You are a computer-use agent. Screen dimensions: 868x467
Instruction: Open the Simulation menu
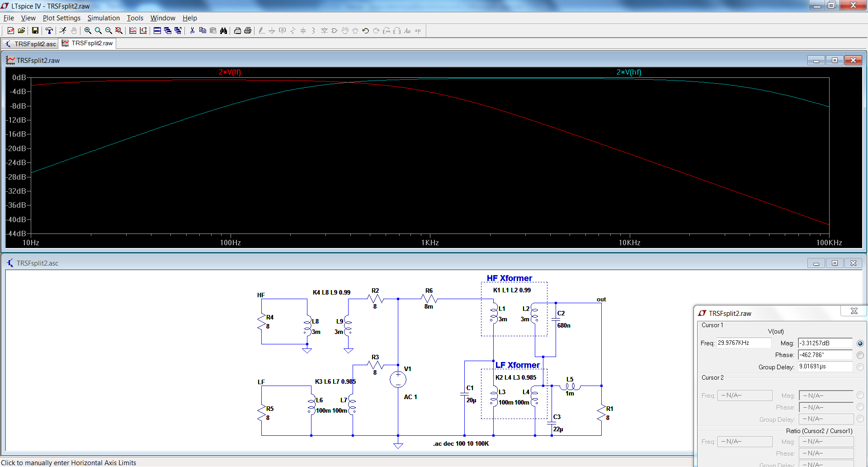click(x=104, y=18)
